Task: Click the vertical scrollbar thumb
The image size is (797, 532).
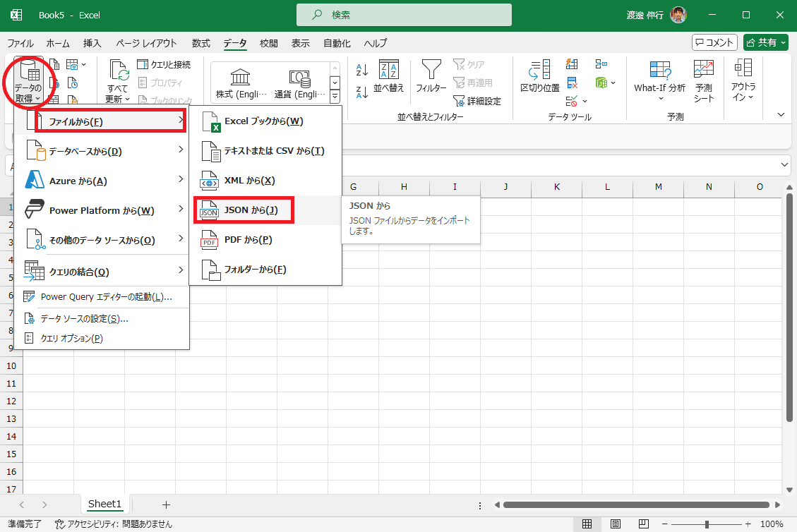Action: tap(789, 308)
